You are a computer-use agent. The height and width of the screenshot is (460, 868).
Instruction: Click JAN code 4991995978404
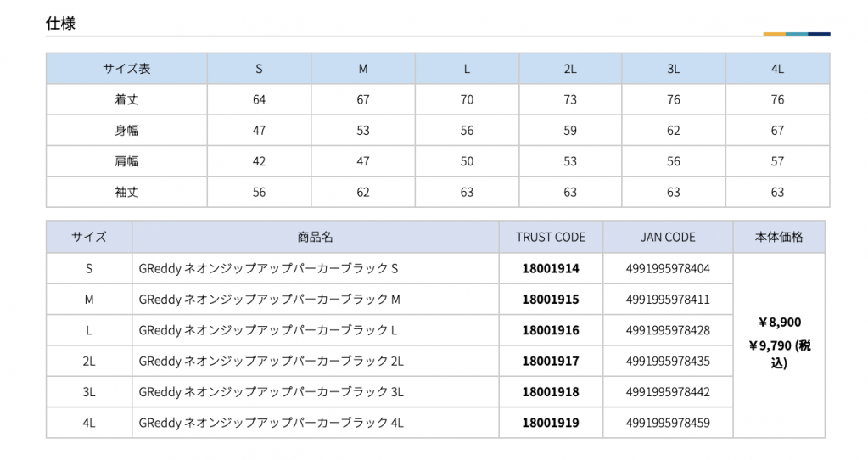pos(668,268)
